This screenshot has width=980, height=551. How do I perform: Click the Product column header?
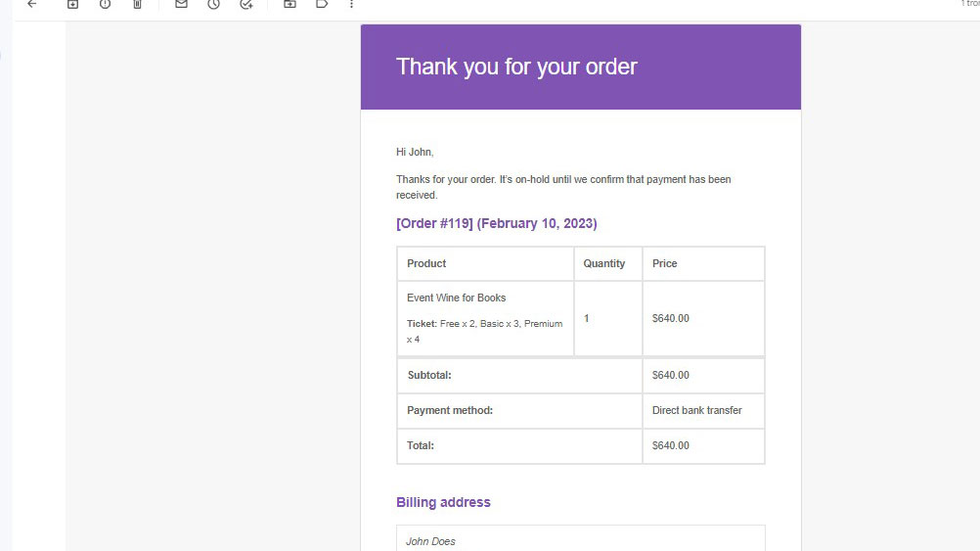click(x=426, y=263)
